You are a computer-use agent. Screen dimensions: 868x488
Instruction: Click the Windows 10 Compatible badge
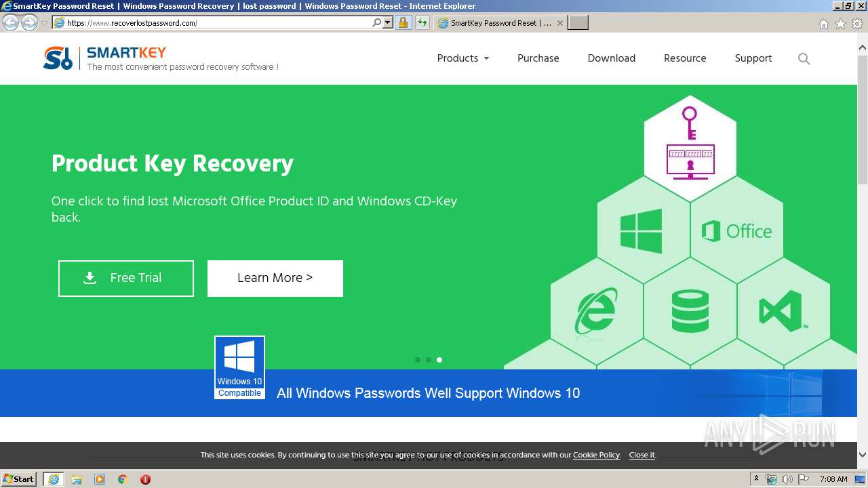[x=239, y=367]
